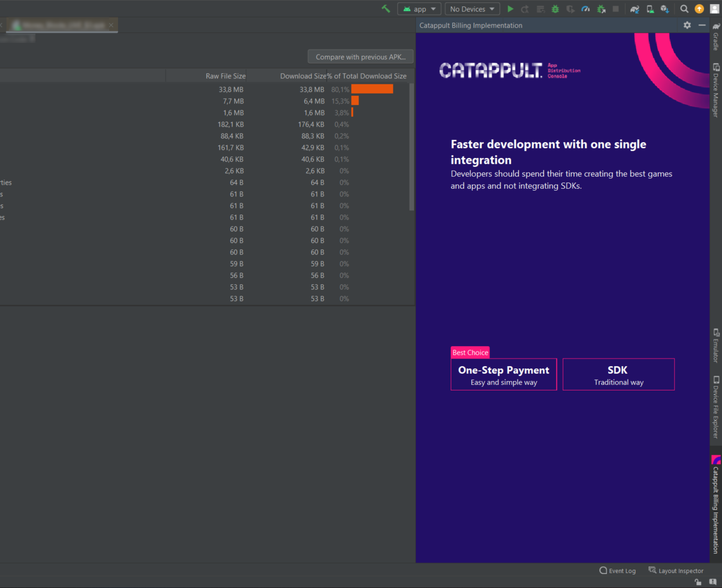
Task: Click Attach Debugger to Android Process icon
Action: 601,9
